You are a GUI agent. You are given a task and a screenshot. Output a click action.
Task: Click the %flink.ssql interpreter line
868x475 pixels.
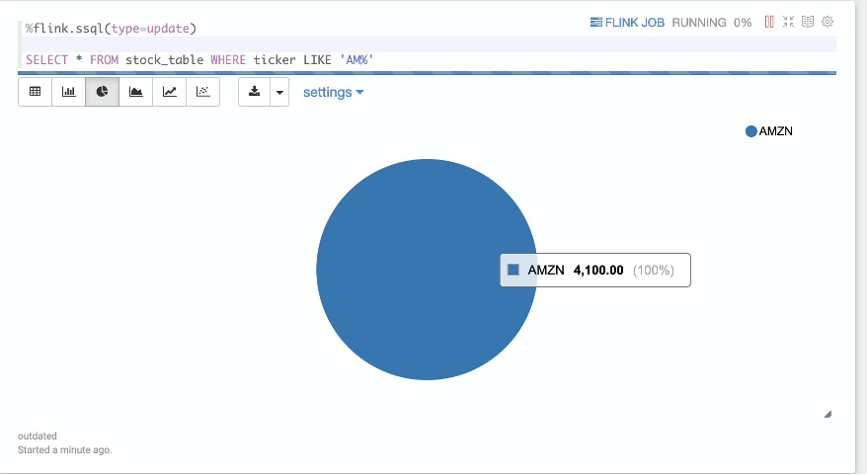(x=112, y=29)
